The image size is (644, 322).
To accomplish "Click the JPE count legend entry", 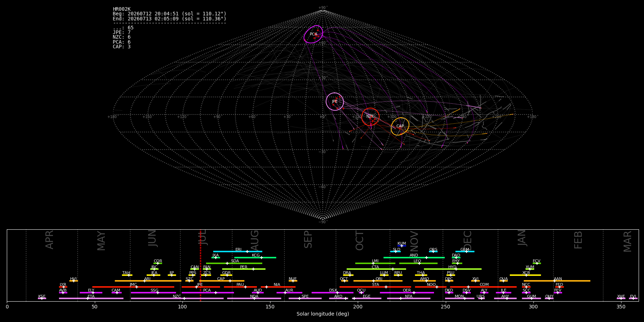I will pyautogui.click(x=122, y=33).
